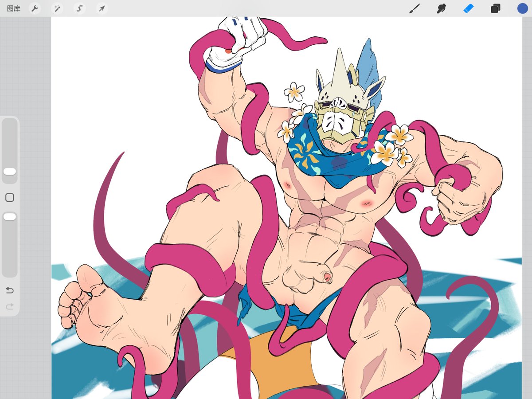This screenshot has width=532, height=399.
Task: Select the Smudge tool
Action: 441,8
